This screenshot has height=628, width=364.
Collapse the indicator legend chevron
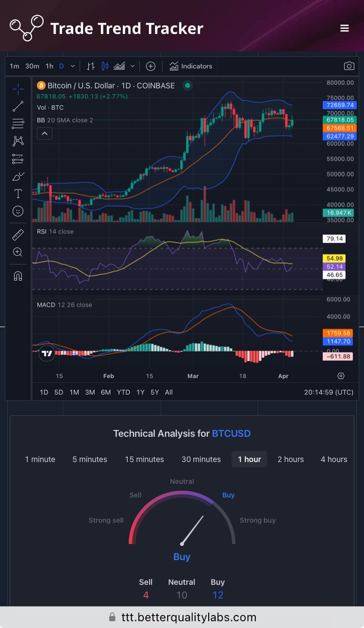click(44, 134)
